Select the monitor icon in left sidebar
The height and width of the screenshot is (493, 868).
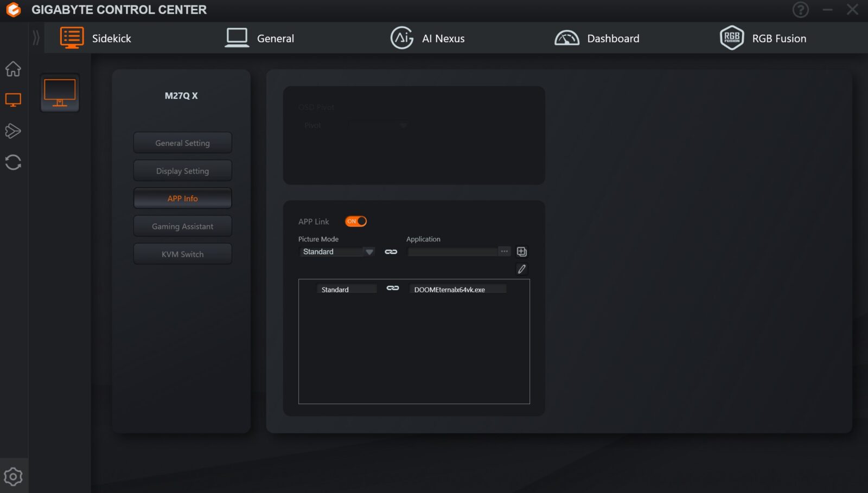[13, 100]
